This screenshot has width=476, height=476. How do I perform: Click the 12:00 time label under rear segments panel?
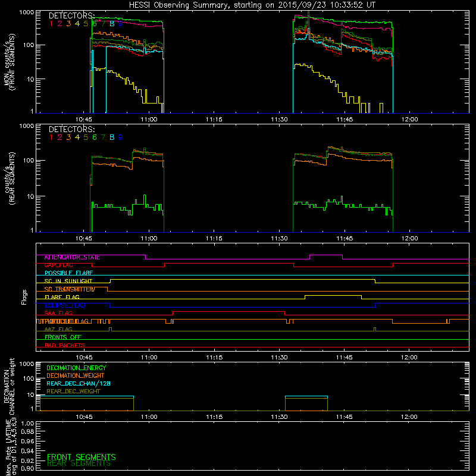[x=410, y=239]
